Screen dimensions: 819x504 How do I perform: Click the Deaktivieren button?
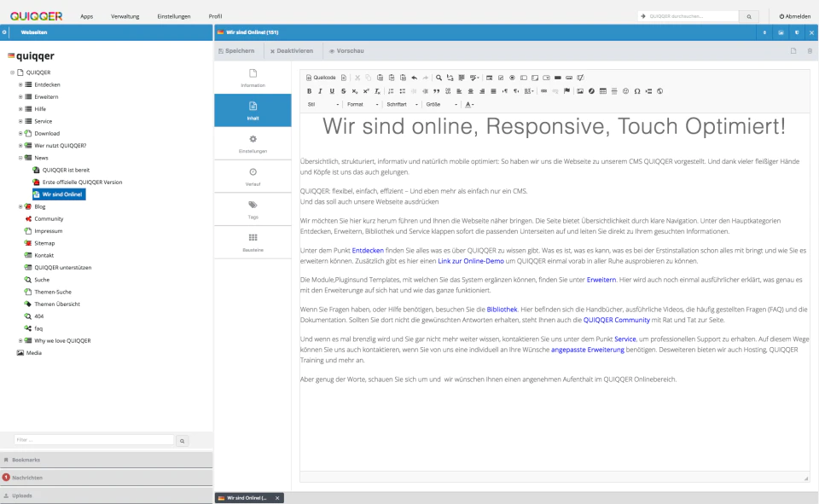tap(292, 50)
